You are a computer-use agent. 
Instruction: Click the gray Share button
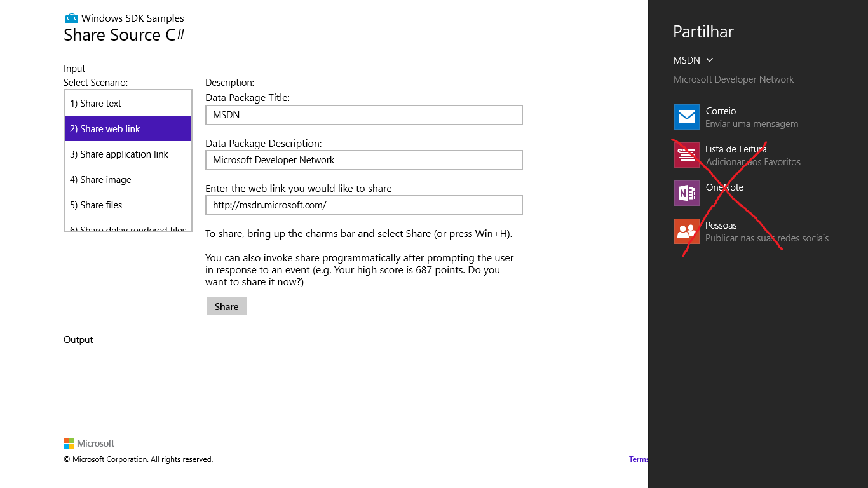click(x=227, y=306)
